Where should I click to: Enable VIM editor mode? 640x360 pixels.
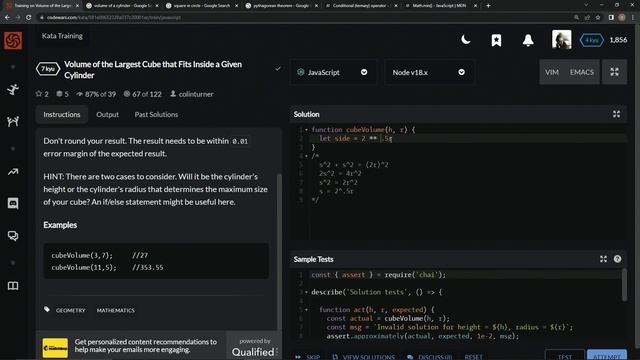point(552,72)
